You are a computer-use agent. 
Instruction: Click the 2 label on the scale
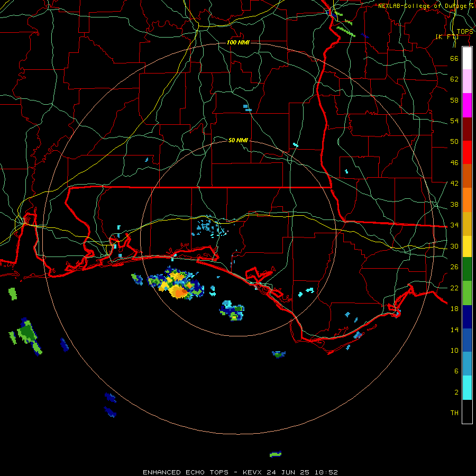point(456,392)
